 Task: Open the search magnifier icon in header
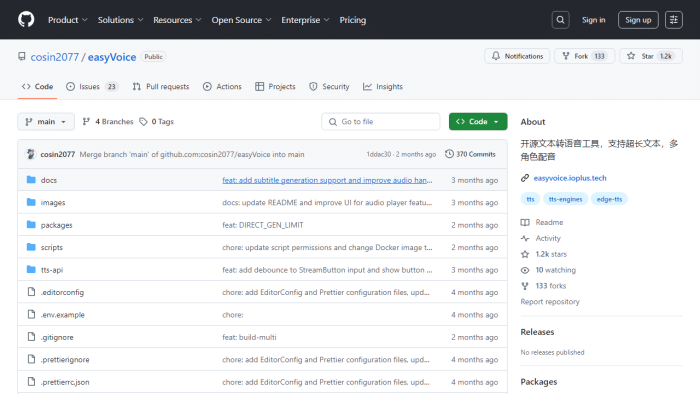pyautogui.click(x=560, y=20)
